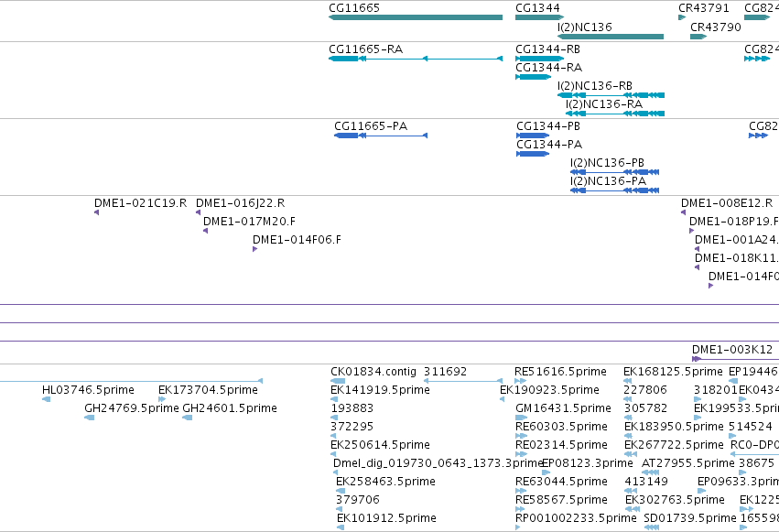Select the CG1344-RB transcript arrow
The height and width of the screenshot is (532, 779).
click(539, 59)
